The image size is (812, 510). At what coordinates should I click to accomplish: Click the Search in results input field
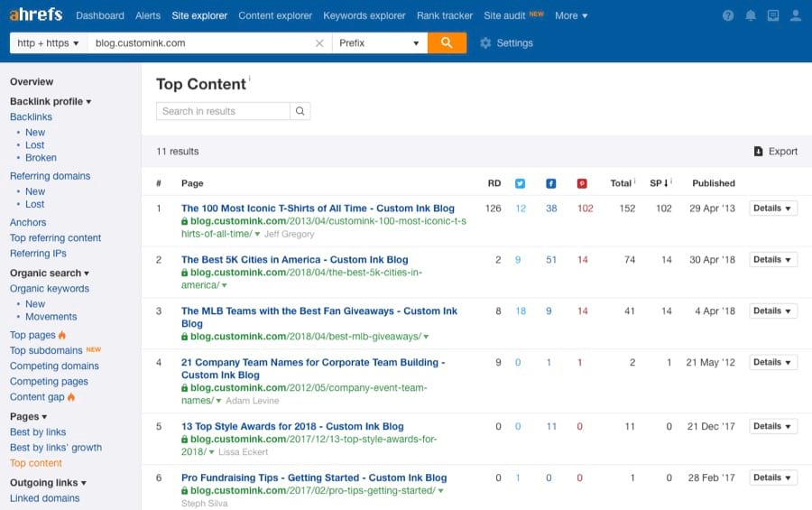click(x=223, y=111)
